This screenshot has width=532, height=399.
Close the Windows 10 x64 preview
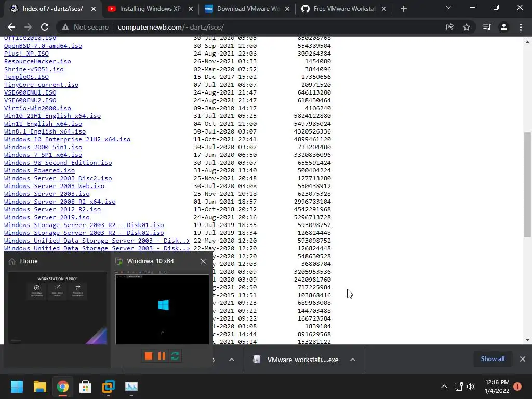(x=203, y=261)
